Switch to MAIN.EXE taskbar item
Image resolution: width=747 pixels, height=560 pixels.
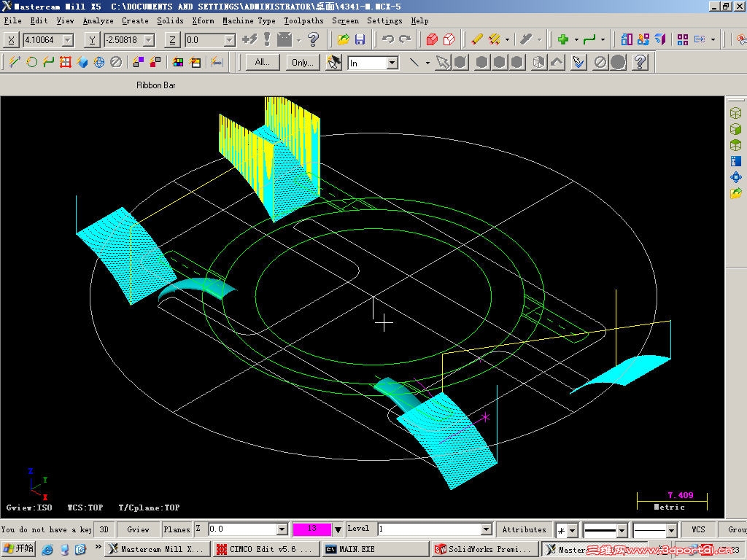(375, 549)
